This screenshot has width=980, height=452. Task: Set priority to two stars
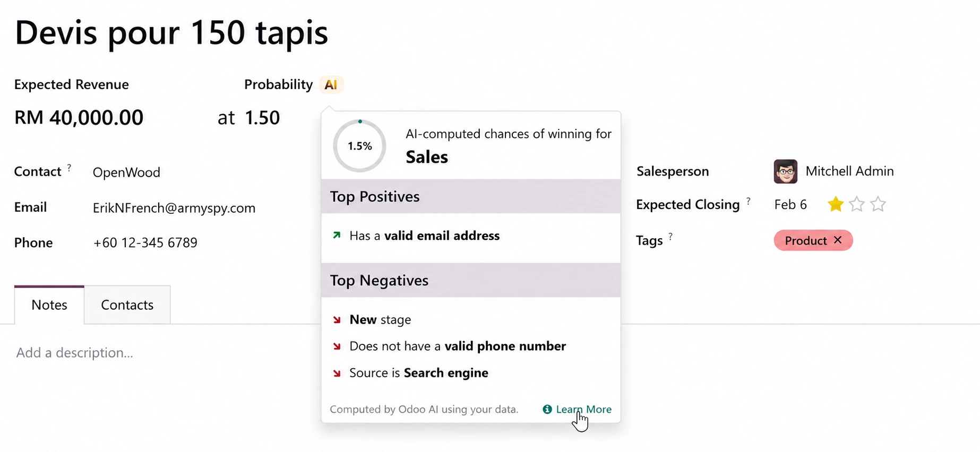(857, 204)
